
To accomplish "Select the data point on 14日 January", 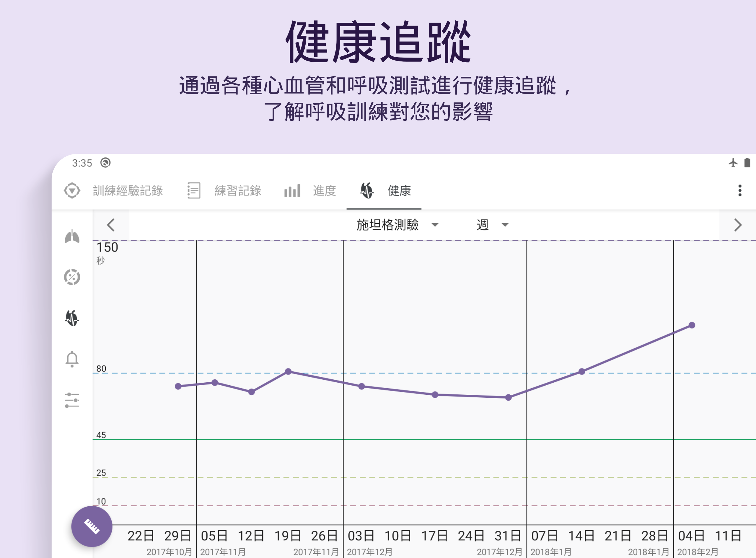I will click(x=582, y=371).
